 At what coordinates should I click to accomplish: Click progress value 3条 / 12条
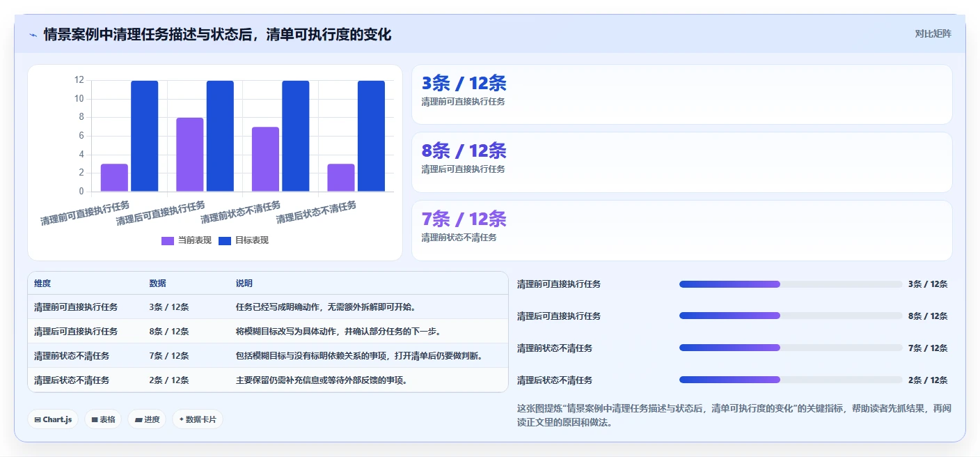click(928, 284)
